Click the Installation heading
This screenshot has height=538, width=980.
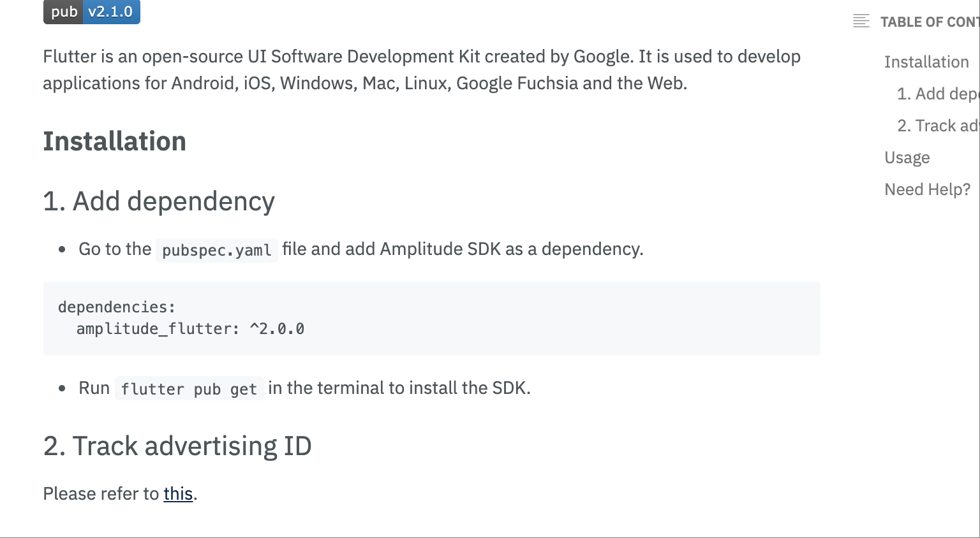[114, 141]
